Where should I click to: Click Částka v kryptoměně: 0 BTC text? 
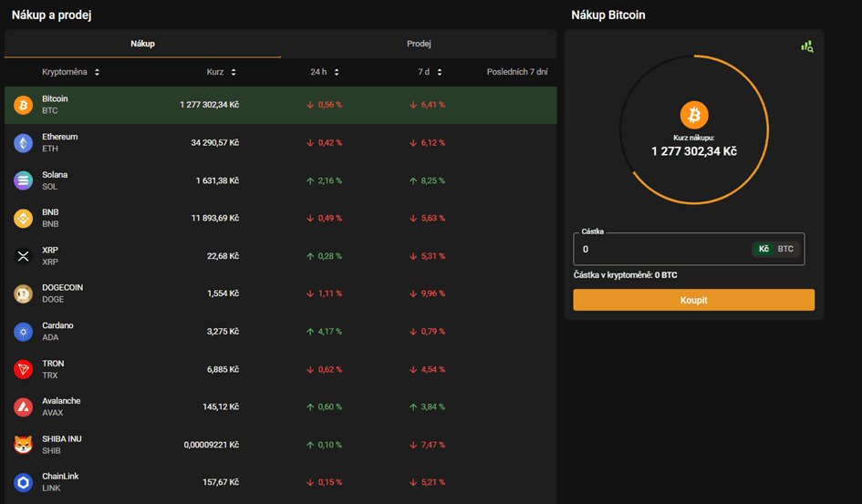point(625,275)
